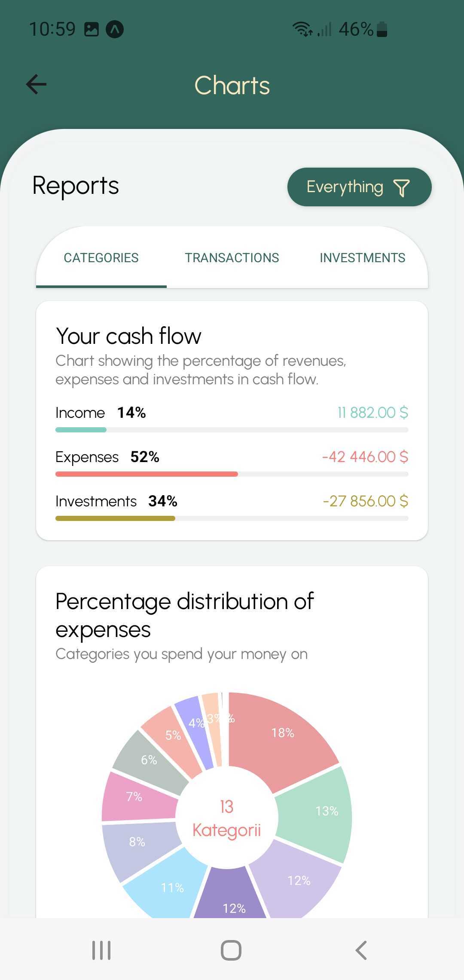Select the Categories tab
This screenshot has height=980, width=464.
[x=101, y=258]
